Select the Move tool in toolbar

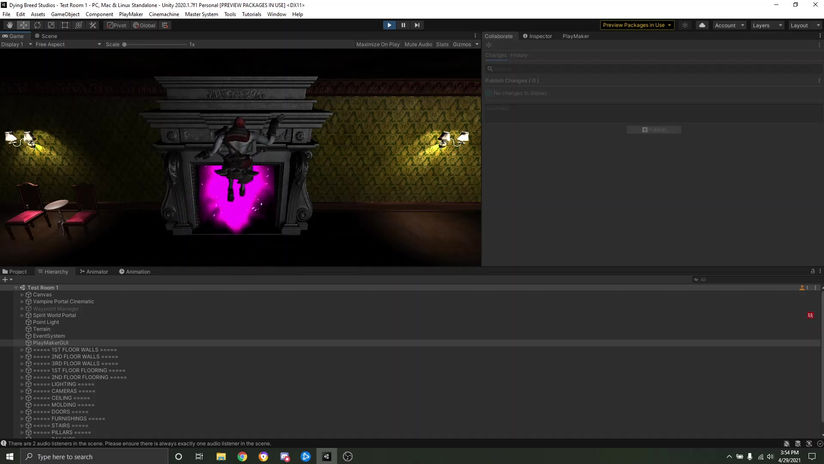23,25
